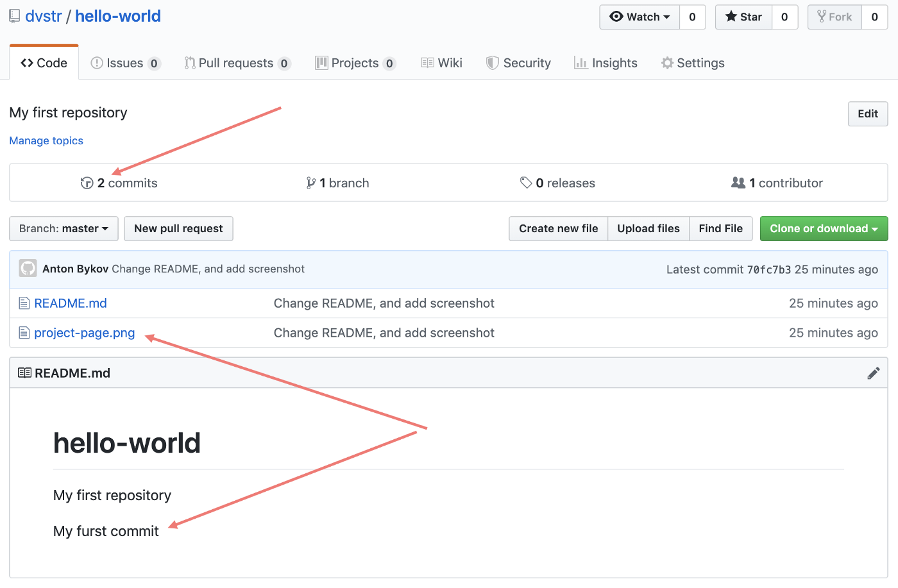
Task: Click the people icon beside contributor
Action: (738, 183)
